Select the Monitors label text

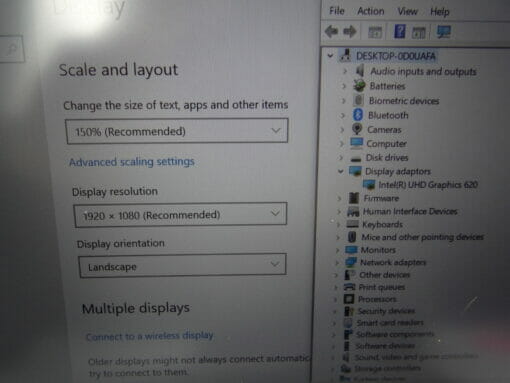pyautogui.click(x=378, y=250)
